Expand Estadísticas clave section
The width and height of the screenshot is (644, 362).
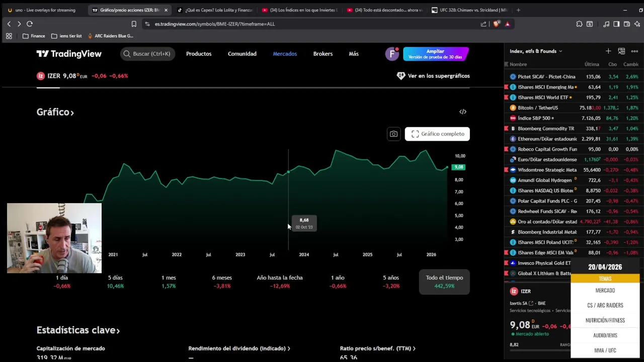[x=78, y=330]
